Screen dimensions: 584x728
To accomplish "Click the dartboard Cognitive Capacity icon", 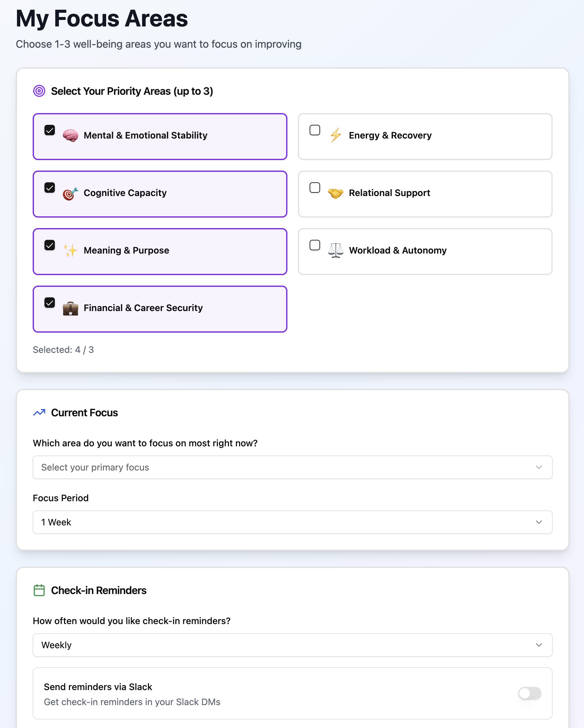I will tap(70, 193).
